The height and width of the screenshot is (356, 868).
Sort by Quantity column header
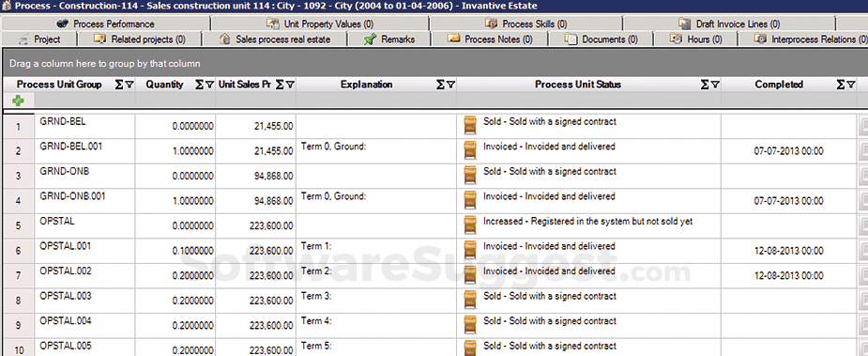164,85
